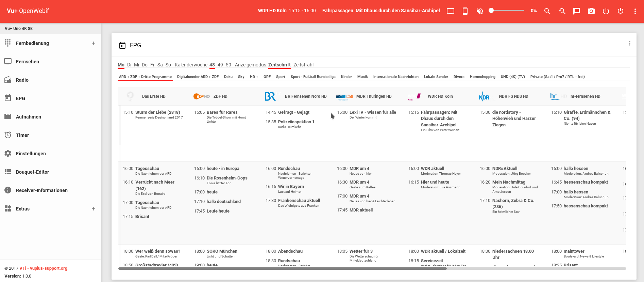Screen dimensions: 644x282
Task: Click the hr-fernsehen channel logo
Action: (558, 96)
